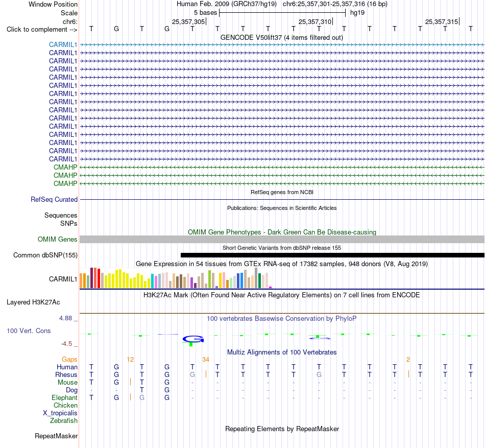485x448 pixels.
Task: Click the orange gap count 12
Action: point(130,360)
